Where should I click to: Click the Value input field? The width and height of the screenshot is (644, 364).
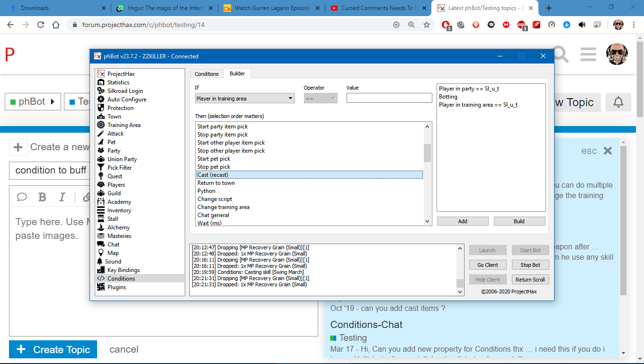tap(389, 98)
